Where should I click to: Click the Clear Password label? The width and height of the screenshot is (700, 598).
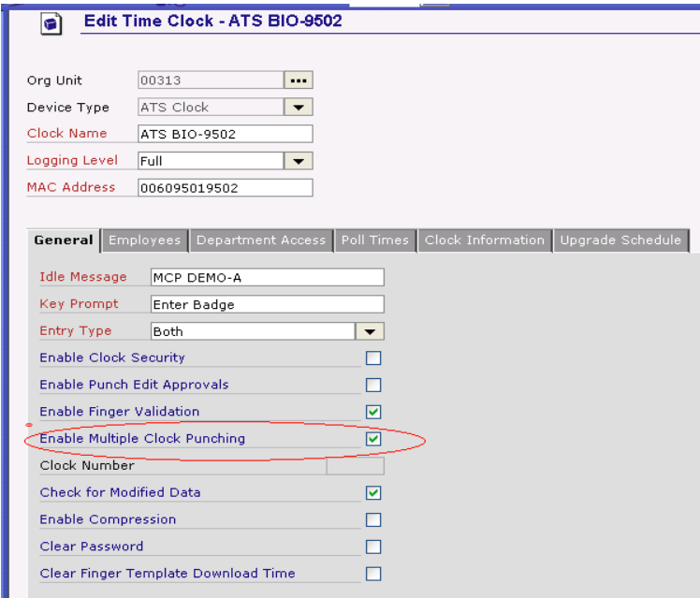92,547
